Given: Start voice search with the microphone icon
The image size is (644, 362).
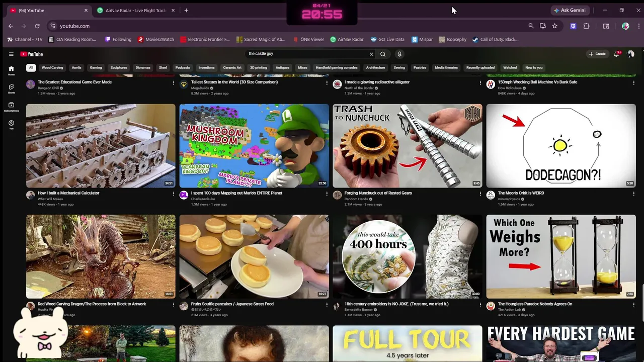Looking at the screenshot, I should click(399, 54).
